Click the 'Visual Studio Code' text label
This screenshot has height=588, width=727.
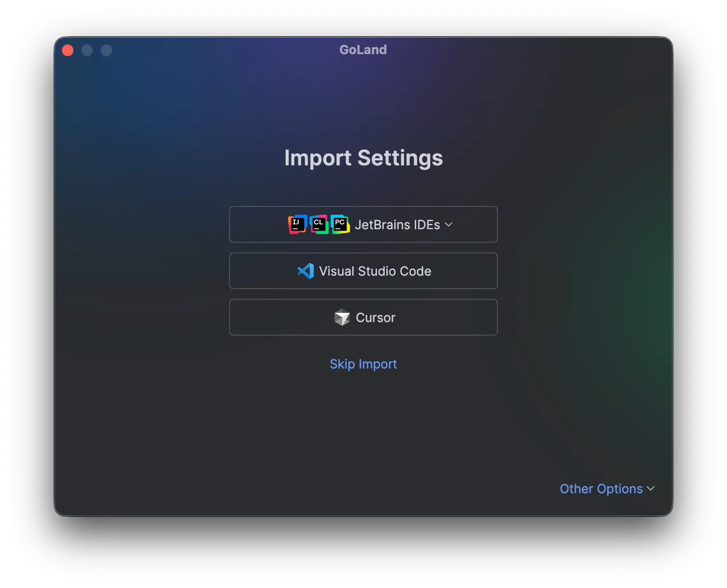tap(375, 271)
